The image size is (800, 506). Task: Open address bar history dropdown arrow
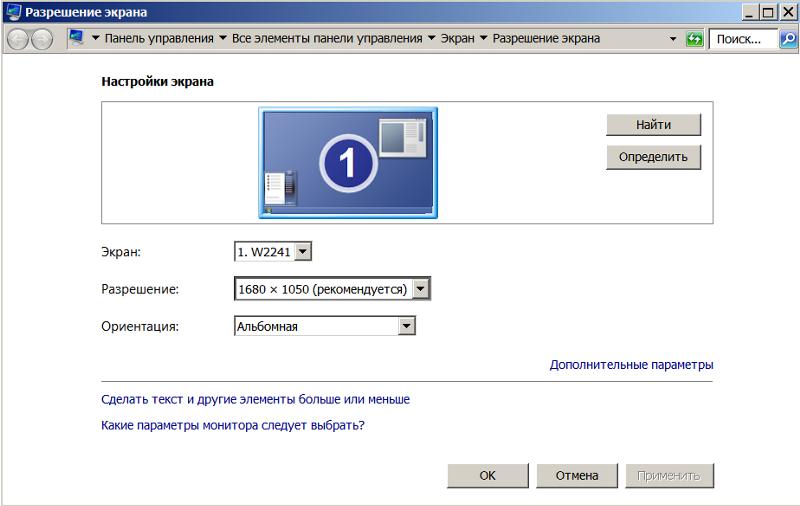[x=673, y=39]
